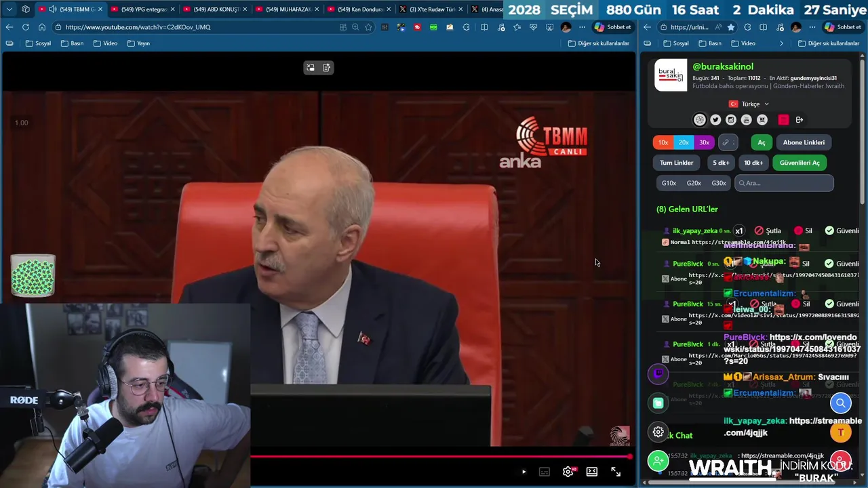Open video player settings gear
The image size is (868, 488).
568,472
